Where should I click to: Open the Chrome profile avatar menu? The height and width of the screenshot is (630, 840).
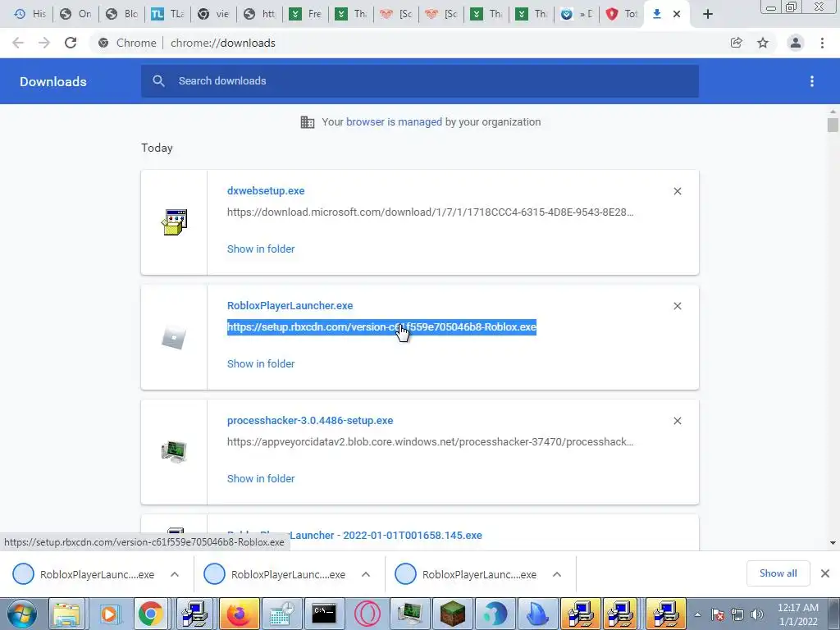tap(796, 43)
